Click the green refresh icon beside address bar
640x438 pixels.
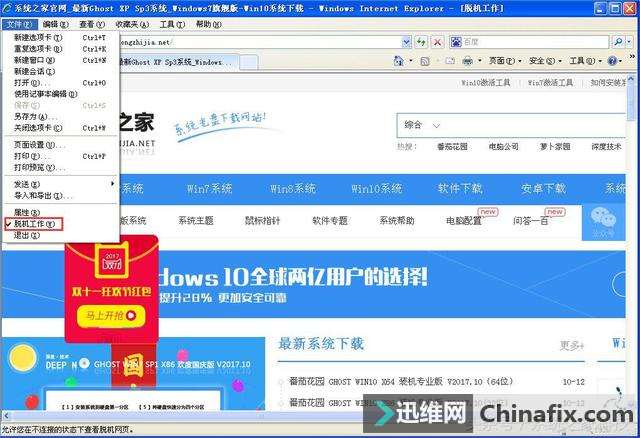pyautogui.click(x=421, y=42)
